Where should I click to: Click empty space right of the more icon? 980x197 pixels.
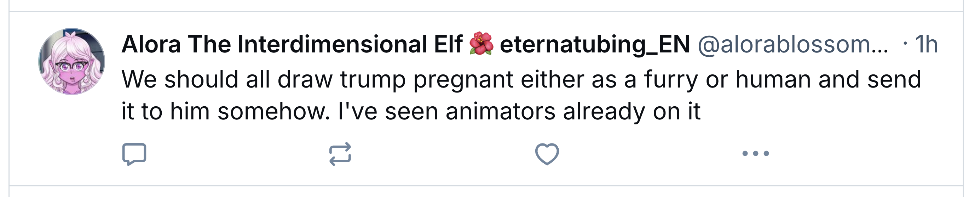[x=856, y=153]
